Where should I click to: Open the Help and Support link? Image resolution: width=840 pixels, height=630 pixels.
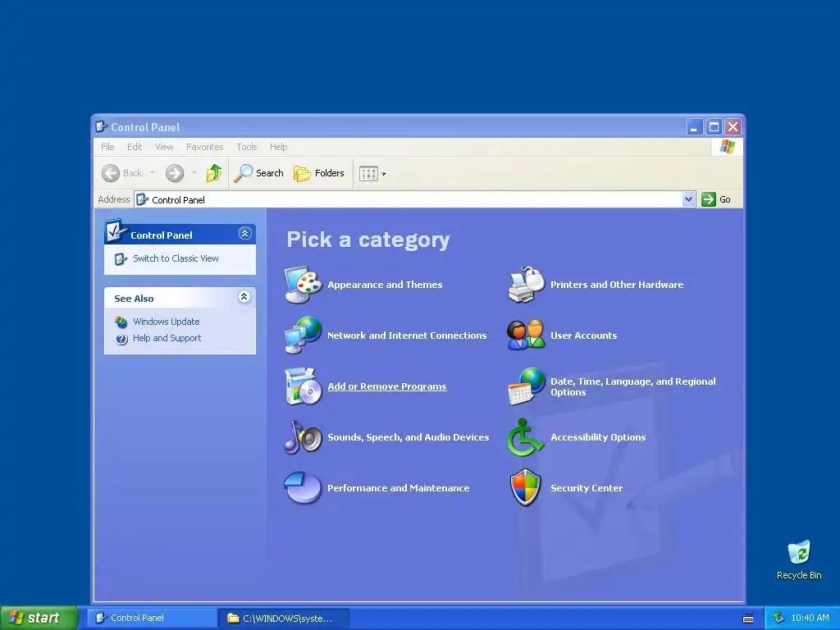tap(167, 338)
